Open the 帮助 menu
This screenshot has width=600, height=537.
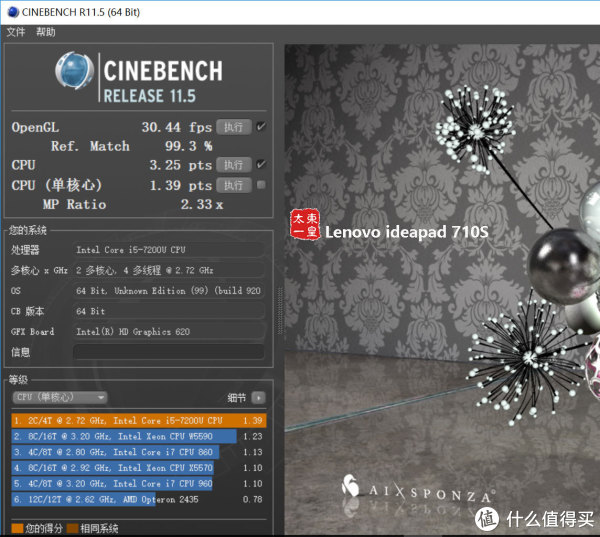tap(46, 32)
